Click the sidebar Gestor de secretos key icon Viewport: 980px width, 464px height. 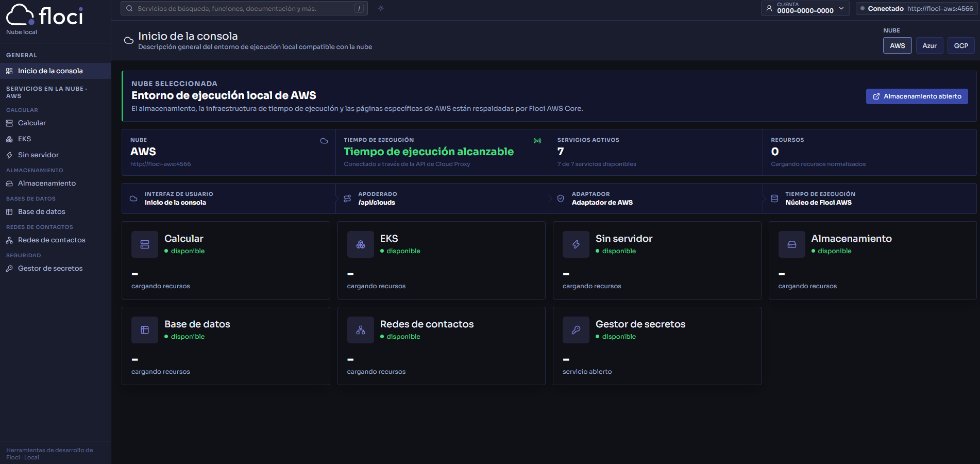9,269
